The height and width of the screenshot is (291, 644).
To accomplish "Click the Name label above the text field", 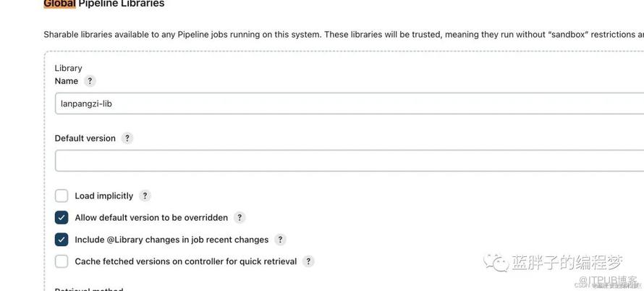I will click(x=67, y=81).
